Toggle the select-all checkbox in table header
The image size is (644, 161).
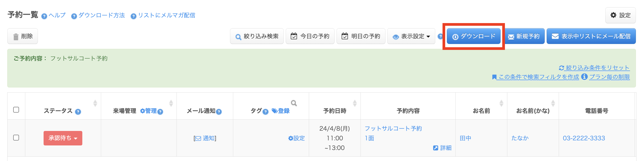[16, 110]
